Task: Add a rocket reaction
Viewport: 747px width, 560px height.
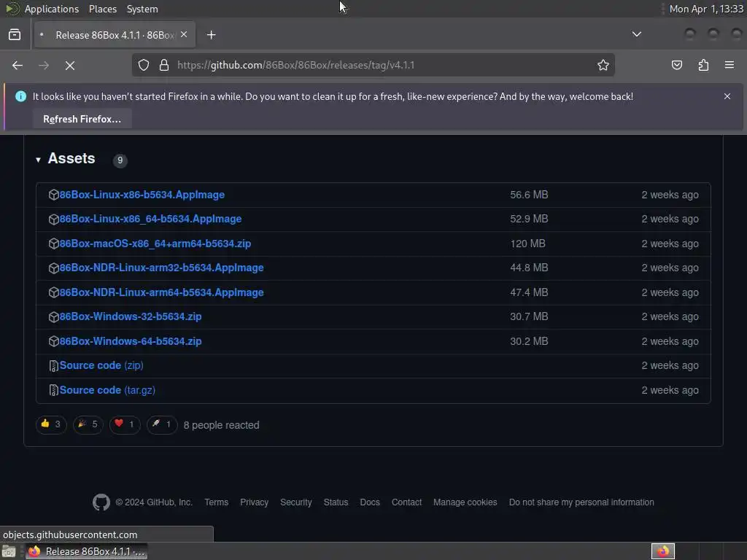Action: pyautogui.click(x=162, y=424)
